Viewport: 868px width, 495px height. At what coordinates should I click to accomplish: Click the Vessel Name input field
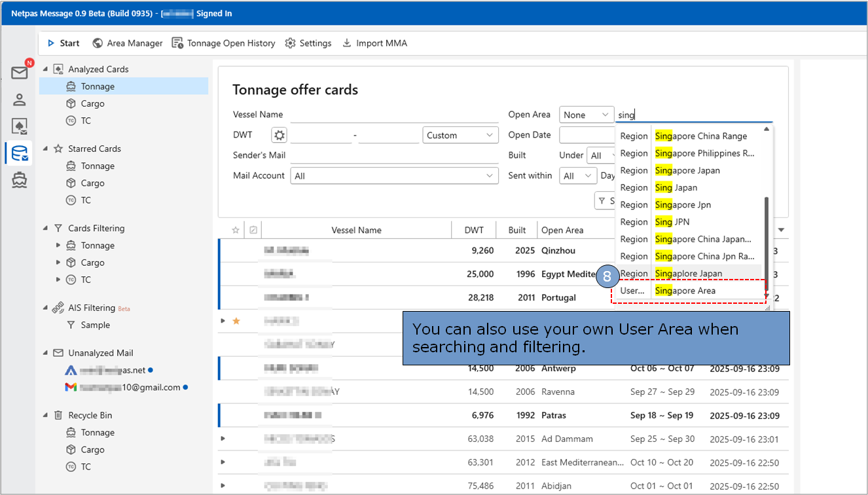394,115
